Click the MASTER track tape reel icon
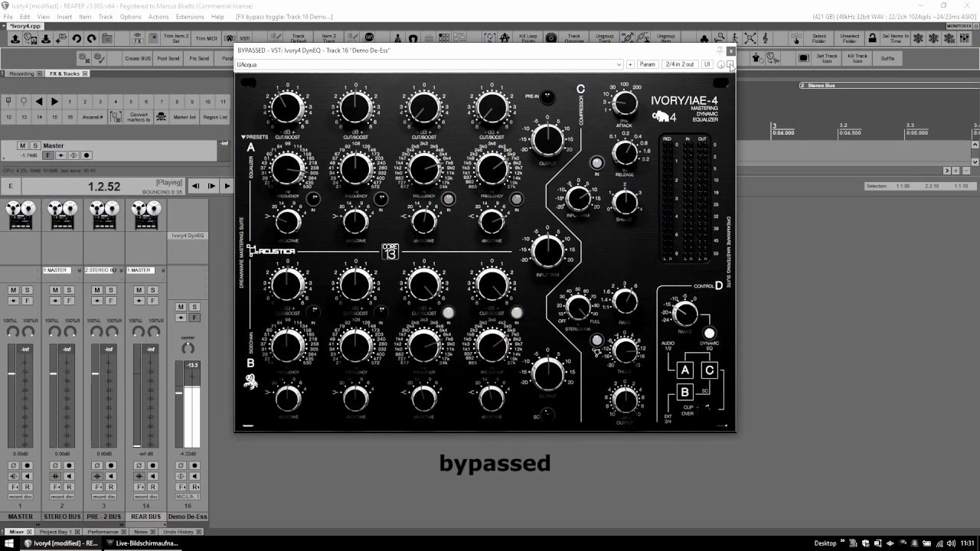 pyautogui.click(x=21, y=215)
